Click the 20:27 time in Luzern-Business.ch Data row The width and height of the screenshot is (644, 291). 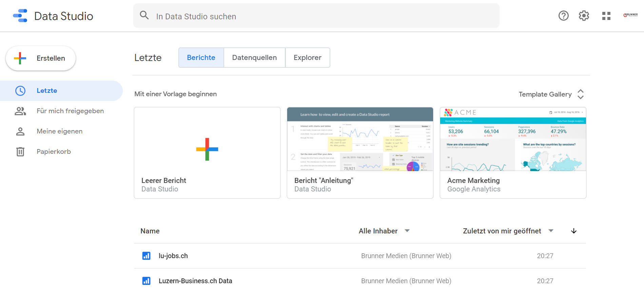click(x=545, y=281)
